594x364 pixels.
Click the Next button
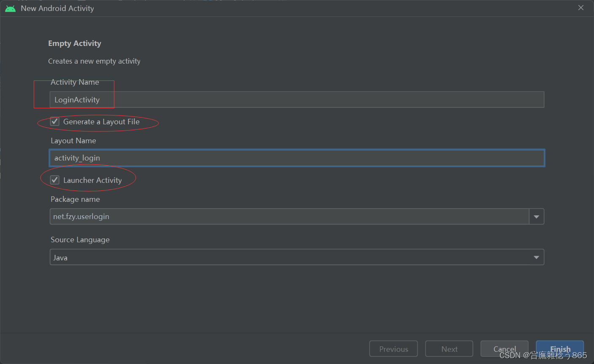(449, 349)
